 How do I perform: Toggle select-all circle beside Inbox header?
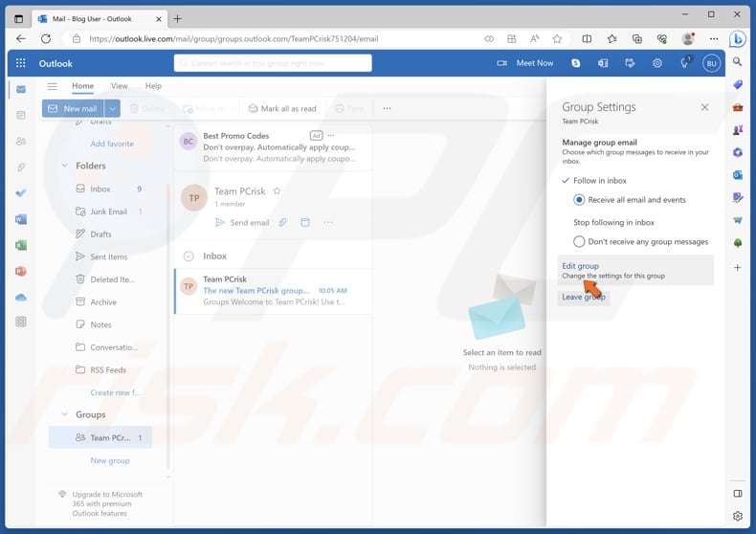click(x=189, y=256)
